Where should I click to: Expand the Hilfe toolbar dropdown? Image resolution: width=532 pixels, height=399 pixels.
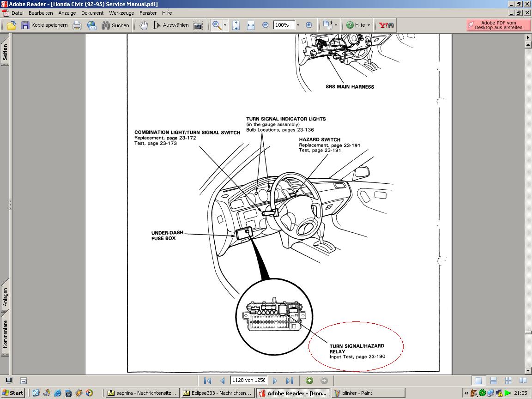click(x=369, y=25)
